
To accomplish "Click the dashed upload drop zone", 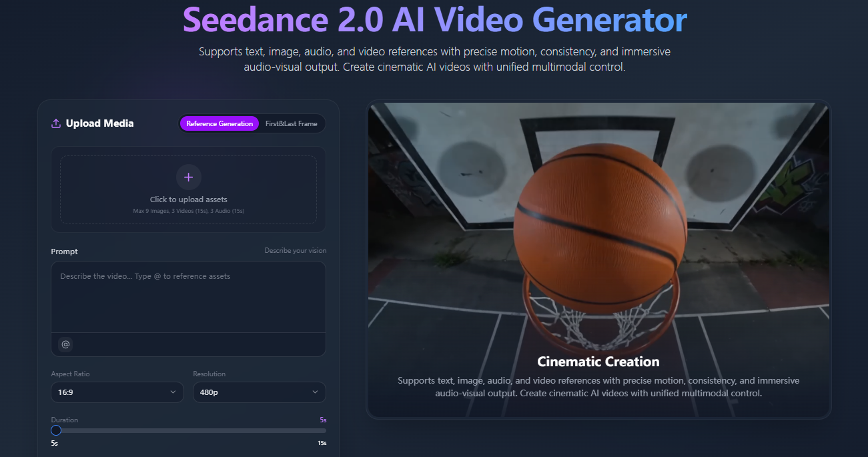I will point(189,190).
